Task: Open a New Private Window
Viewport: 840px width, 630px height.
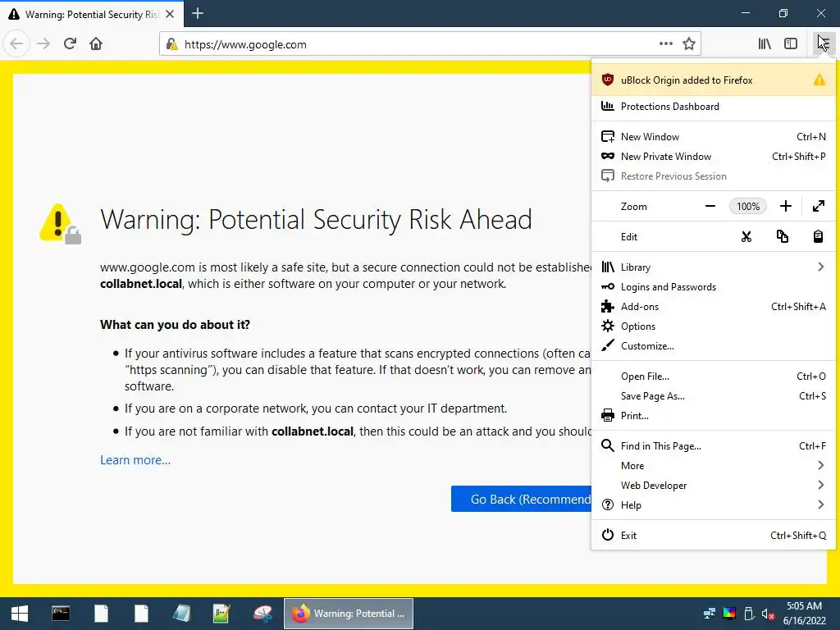Action: click(713, 157)
